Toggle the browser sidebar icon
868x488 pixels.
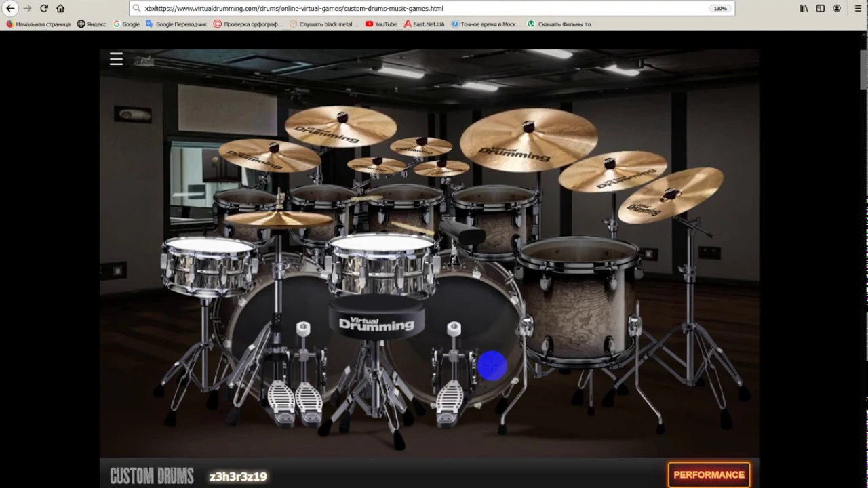821,8
